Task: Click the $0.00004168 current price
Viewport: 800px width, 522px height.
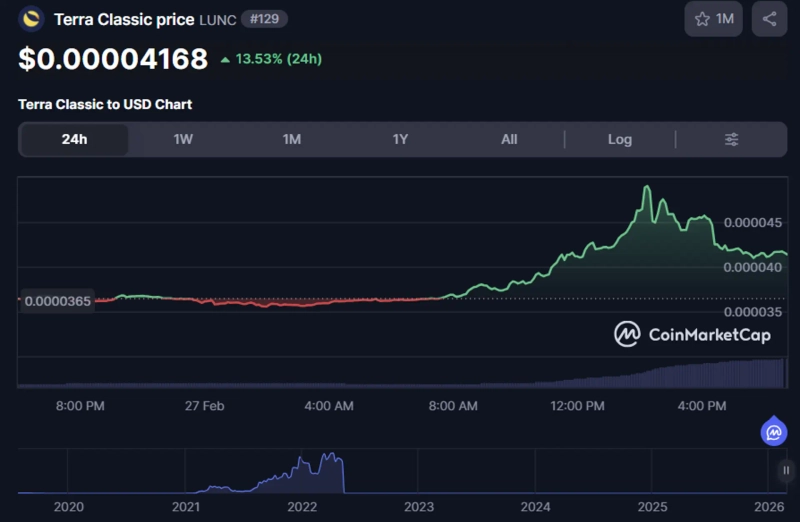Action: (x=113, y=60)
